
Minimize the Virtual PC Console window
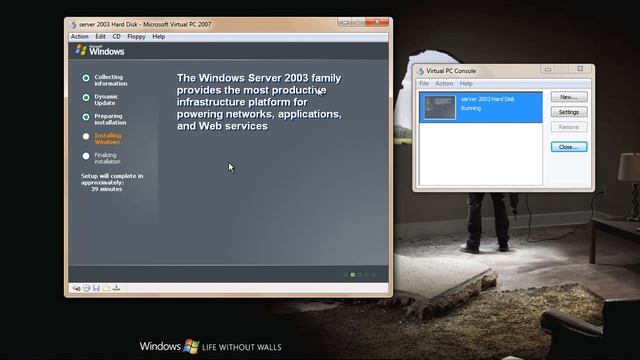(548, 69)
